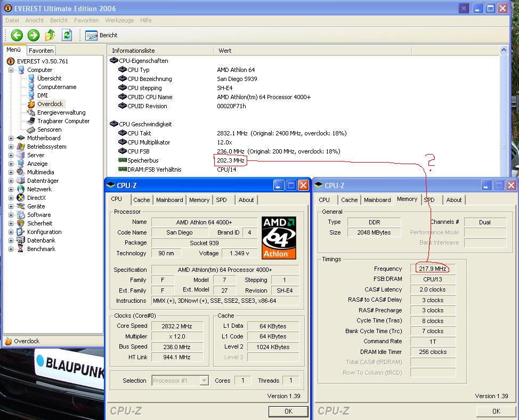Select Übersicht under Computer
Screen dimensions: 519x420
pos(50,78)
